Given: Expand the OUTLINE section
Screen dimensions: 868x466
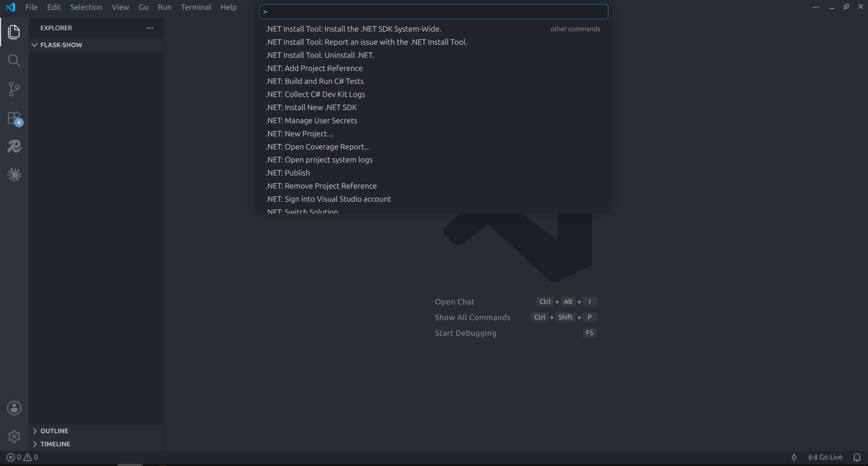Looking at the screenshot, I should [96, 431].
